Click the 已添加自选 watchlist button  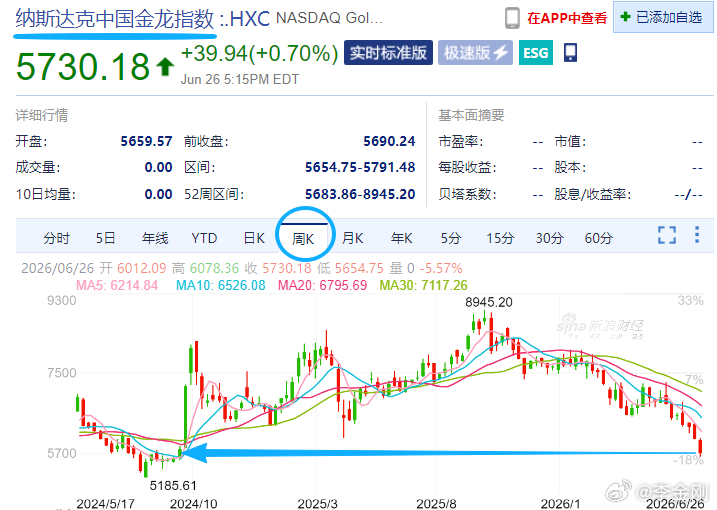click(x=663, y=17)
